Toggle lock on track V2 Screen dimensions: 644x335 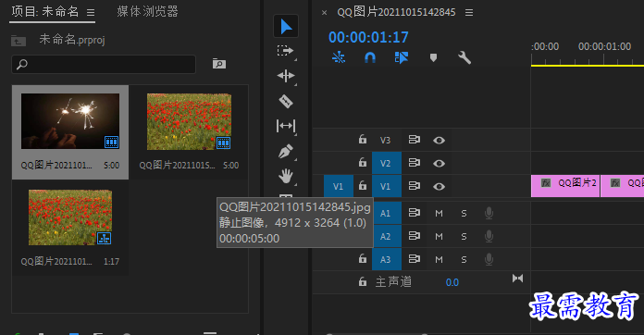tap(363, 163)
